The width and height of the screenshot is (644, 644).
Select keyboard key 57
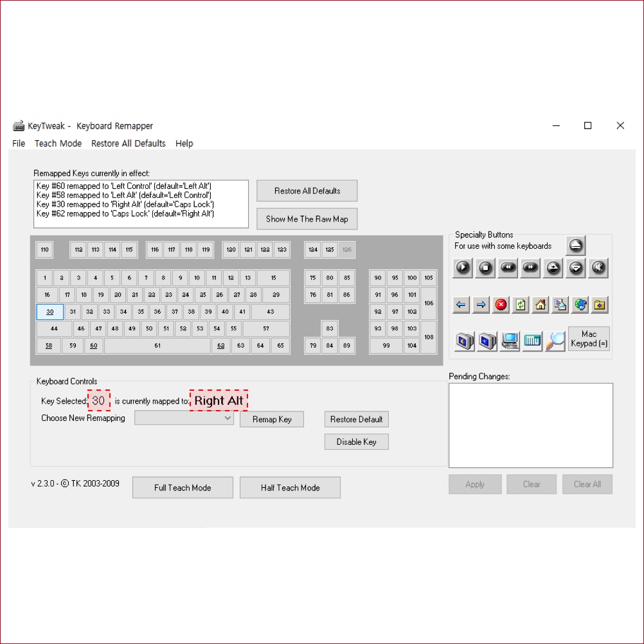(x=266, y=328)
